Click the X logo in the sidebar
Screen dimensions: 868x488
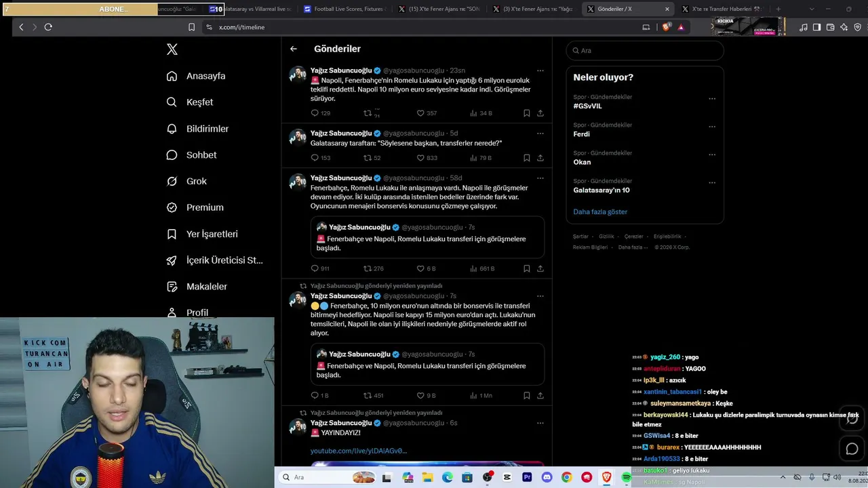172,49
